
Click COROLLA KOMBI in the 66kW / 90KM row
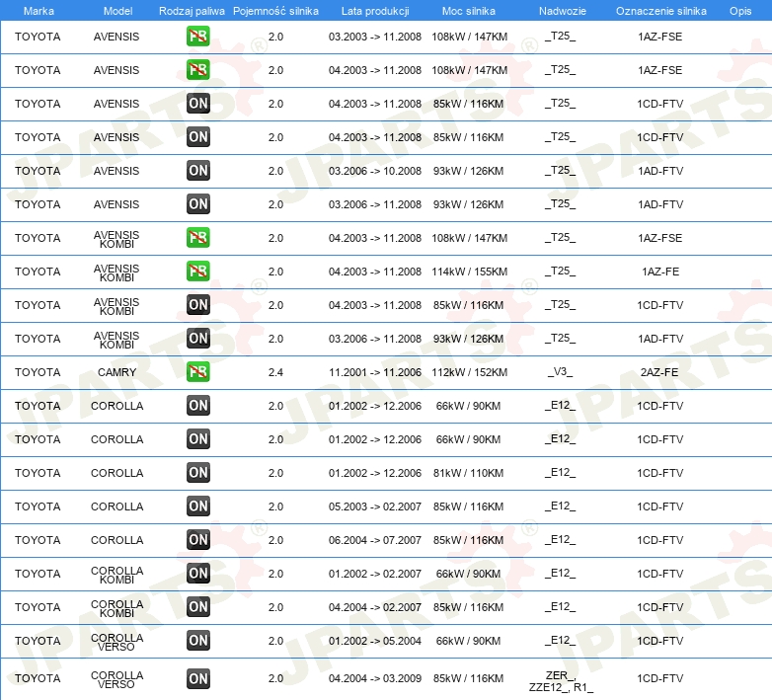pos(116,575)
